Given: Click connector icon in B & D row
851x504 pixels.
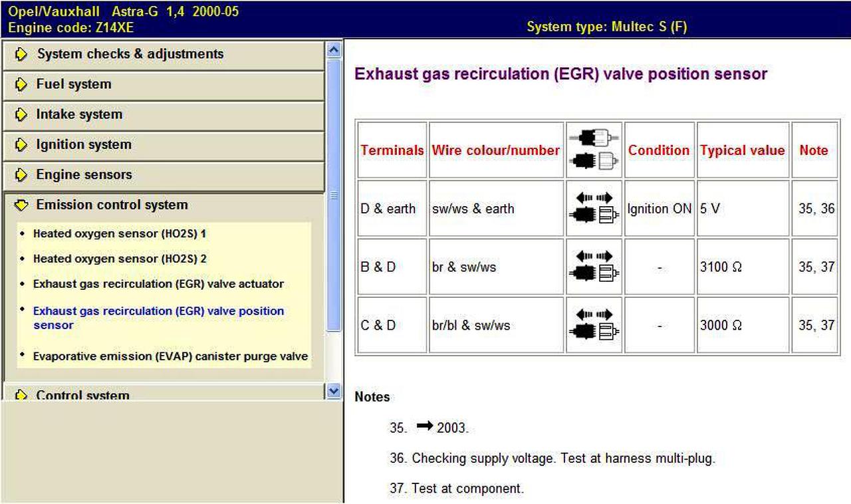Looking at the screenshot, I should coord(594,267).
